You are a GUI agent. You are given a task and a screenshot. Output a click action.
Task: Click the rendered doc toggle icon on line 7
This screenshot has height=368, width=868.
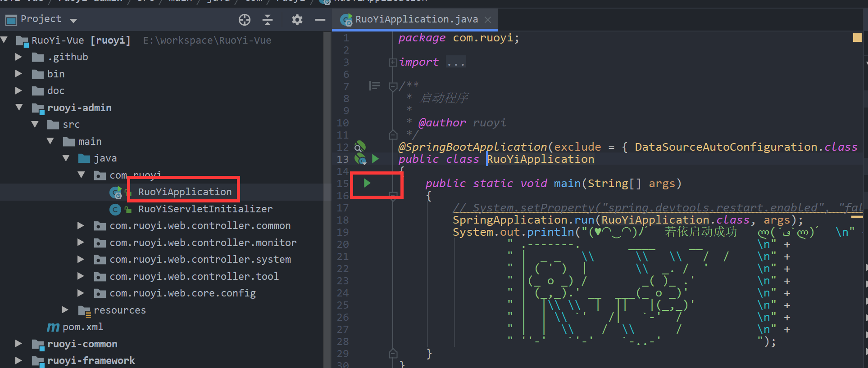[374, 85]
